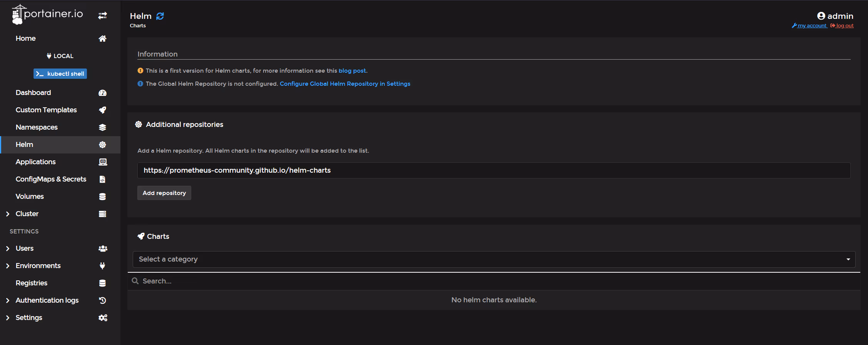Image resolution: width=868 pixels, height=345 pixels.
Task: Click the LOCAL environment plug icon
Action: click(x=49, y=56)
